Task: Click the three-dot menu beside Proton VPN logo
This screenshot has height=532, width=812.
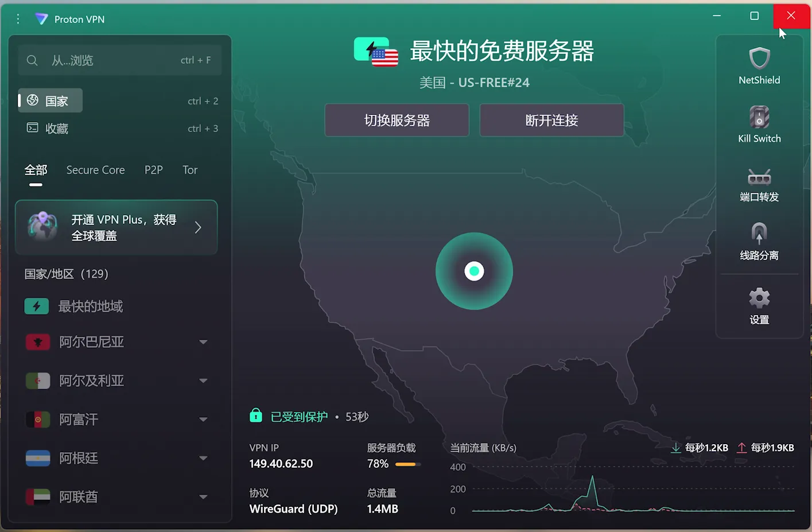Action: (x=18, y=19)
